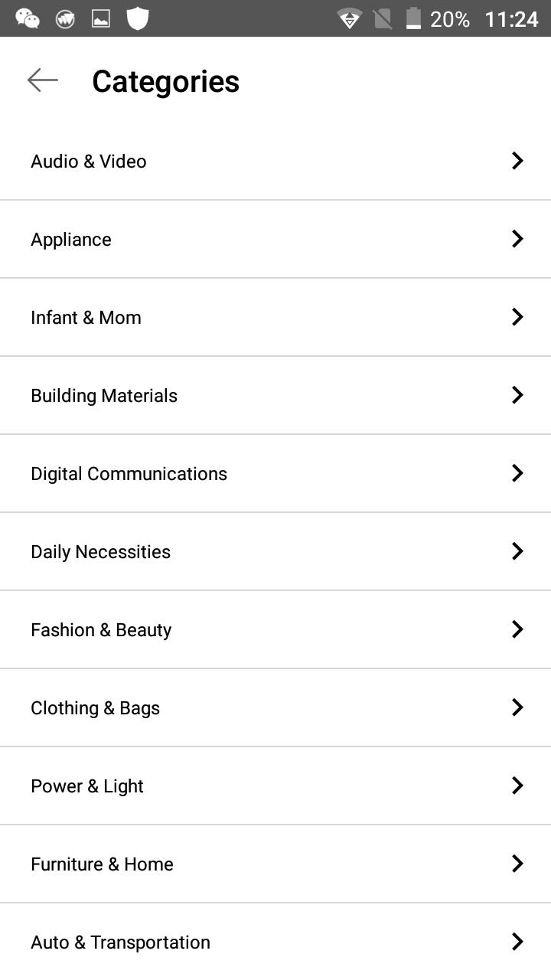Click chevron beside Building Materials
The height and width of the screenshot is (980, 551).
pos(517,395)
